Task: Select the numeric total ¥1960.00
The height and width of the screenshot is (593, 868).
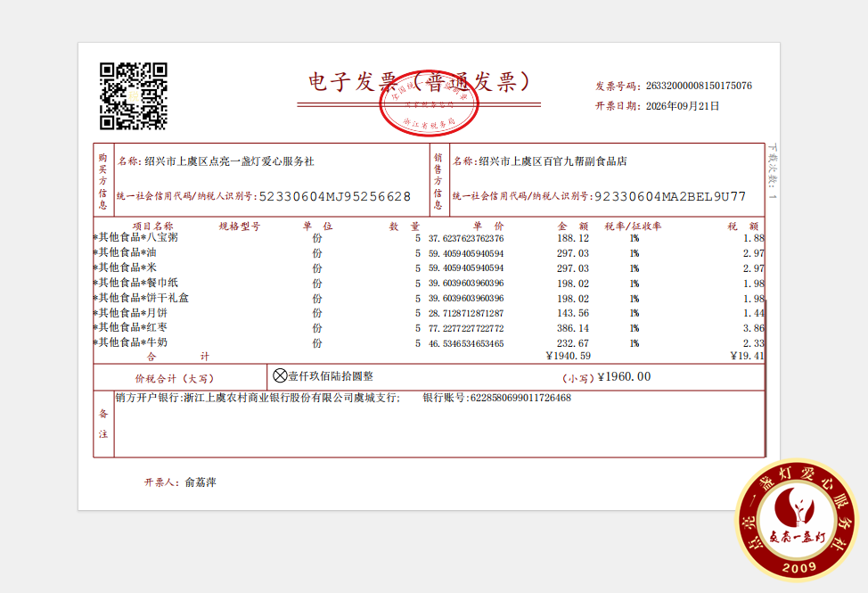Action: pyautogui.click(x=625, y=377)
